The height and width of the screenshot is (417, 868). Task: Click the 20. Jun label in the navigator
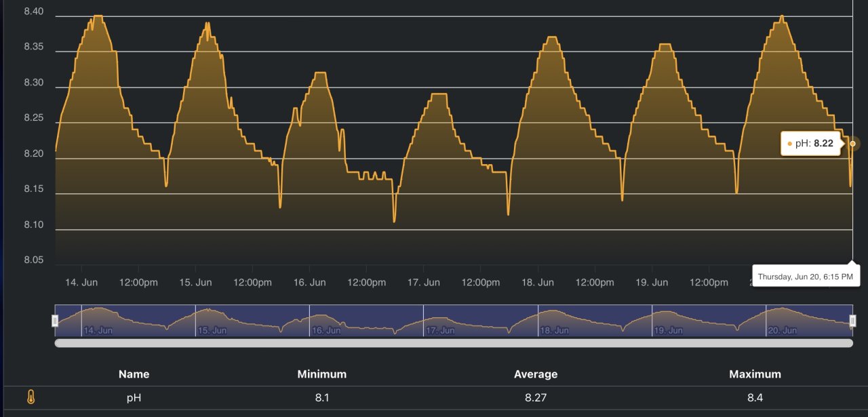[782, 331]
